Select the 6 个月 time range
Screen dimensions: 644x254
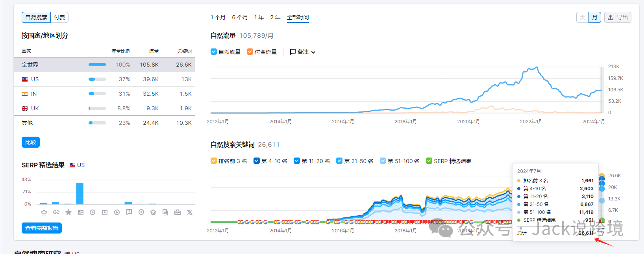pyautogui.click(x=240, y=17)
